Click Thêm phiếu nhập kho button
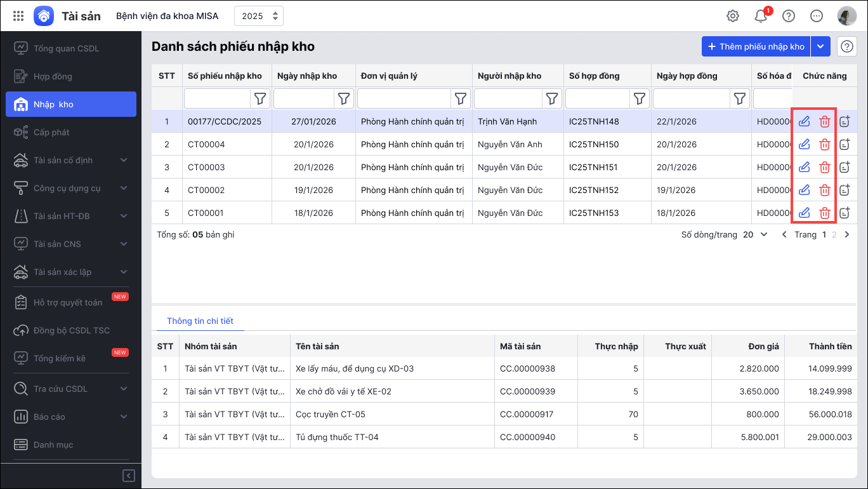 [x=756, y=46]
